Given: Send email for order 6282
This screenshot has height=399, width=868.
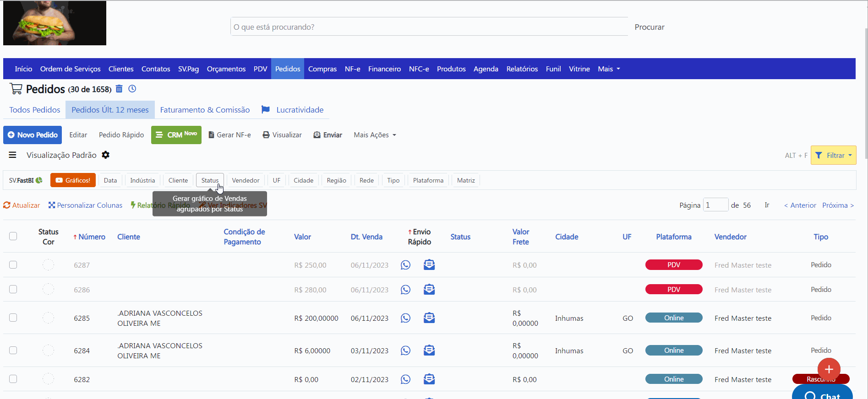Looking at the screenshot, I should point(429,379).
